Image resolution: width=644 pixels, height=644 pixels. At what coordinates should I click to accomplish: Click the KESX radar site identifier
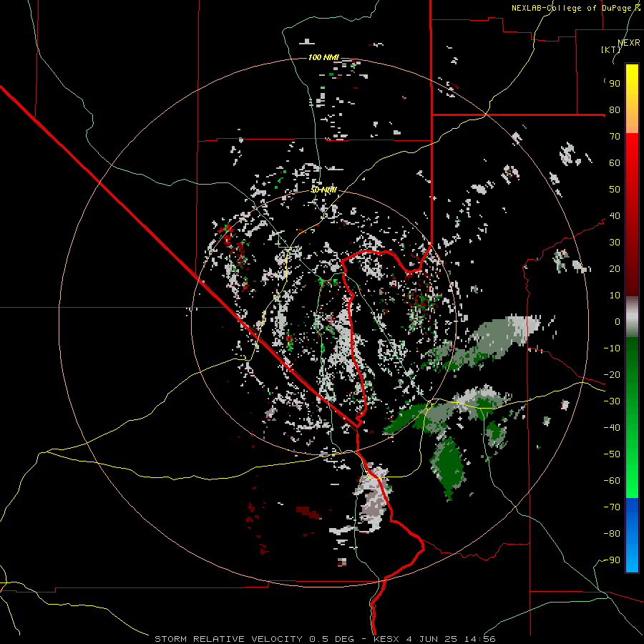(x=386, y=639)
